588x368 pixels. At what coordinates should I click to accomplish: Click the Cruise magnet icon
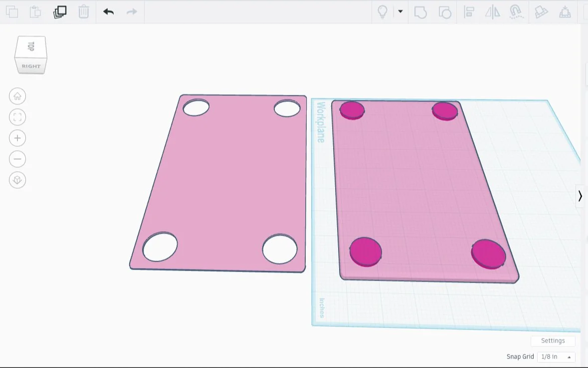coord(516,11)
